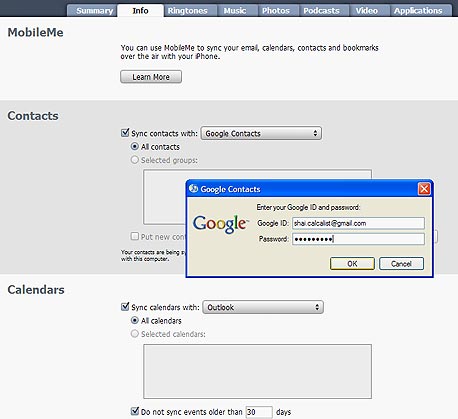Disable Sync calendars with checkbox

coord(125,307)
